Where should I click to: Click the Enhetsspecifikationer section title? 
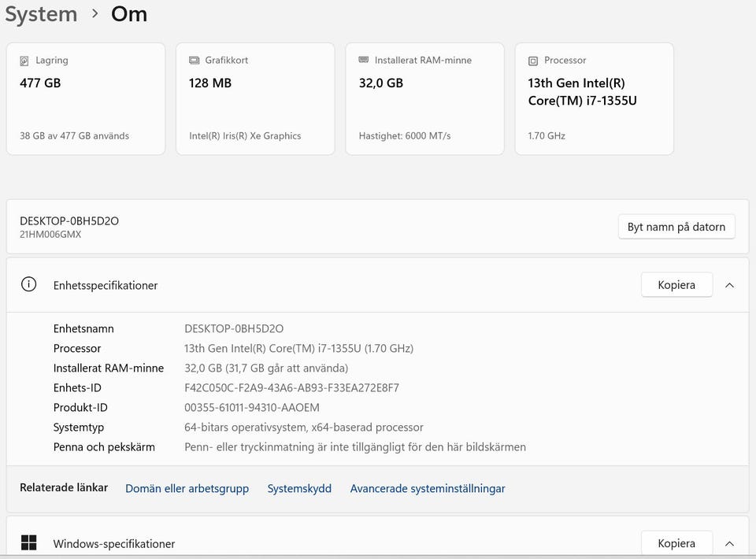click(106, 286)
